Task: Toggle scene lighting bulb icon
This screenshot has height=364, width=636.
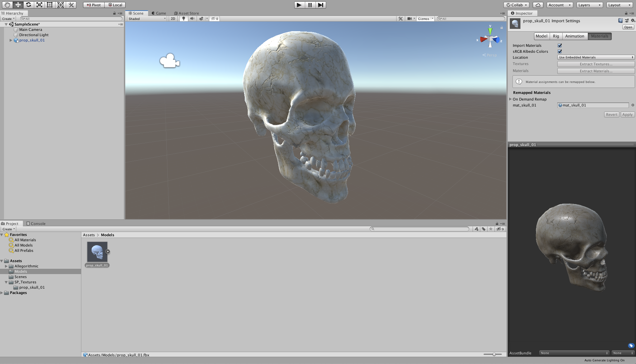Action: [183, 19]
